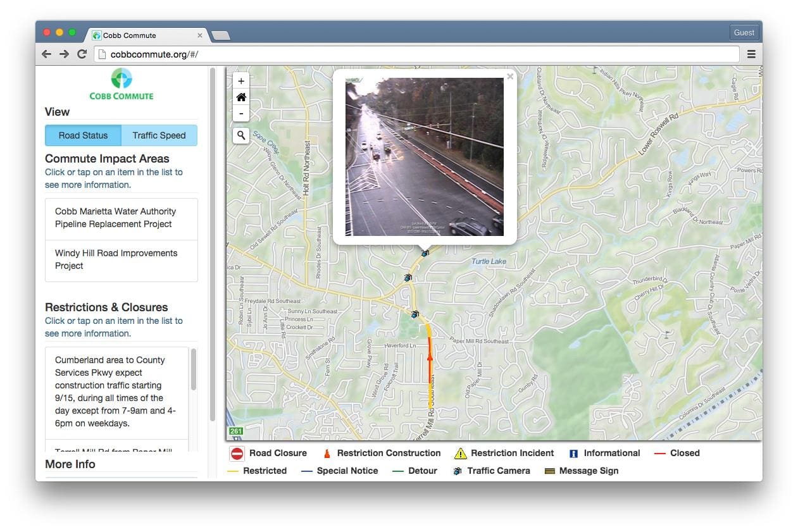Screen dimensions: 798x532
Task: Open Cobb Marietta Water Authority Pipeline item
Action: coord(122,218)
